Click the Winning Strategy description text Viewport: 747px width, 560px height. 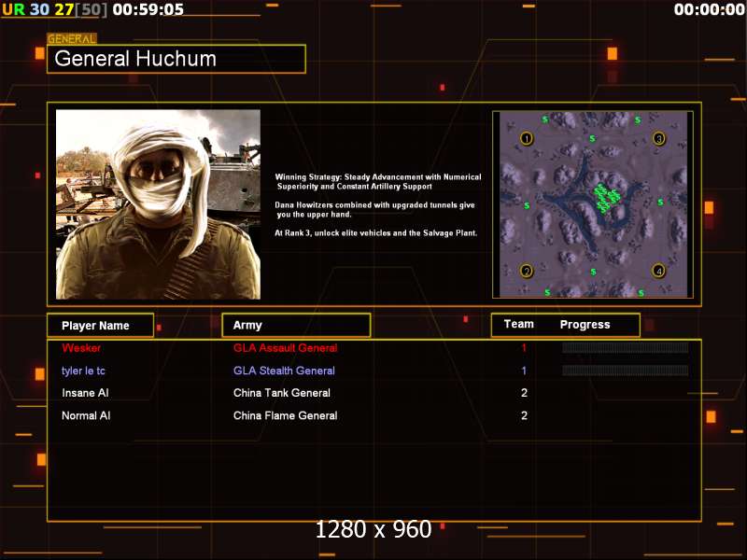click(378, 181)
